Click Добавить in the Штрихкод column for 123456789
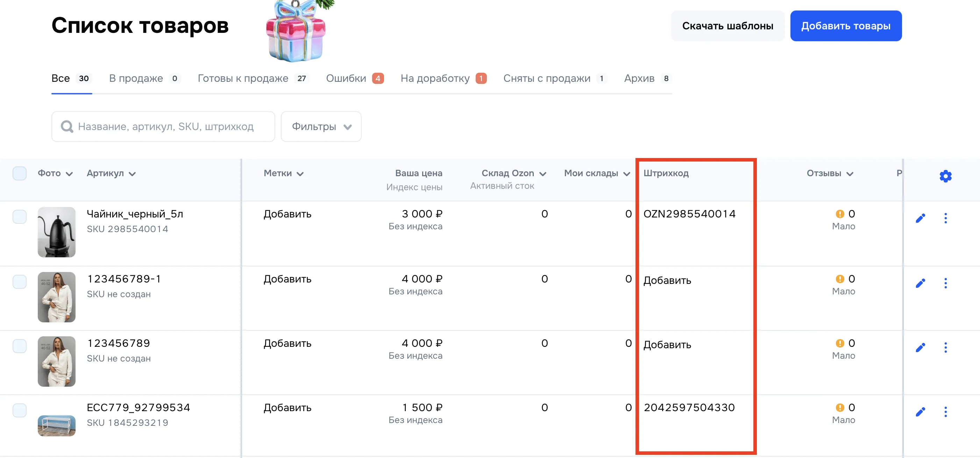980x458 pixels. point(667,345)
